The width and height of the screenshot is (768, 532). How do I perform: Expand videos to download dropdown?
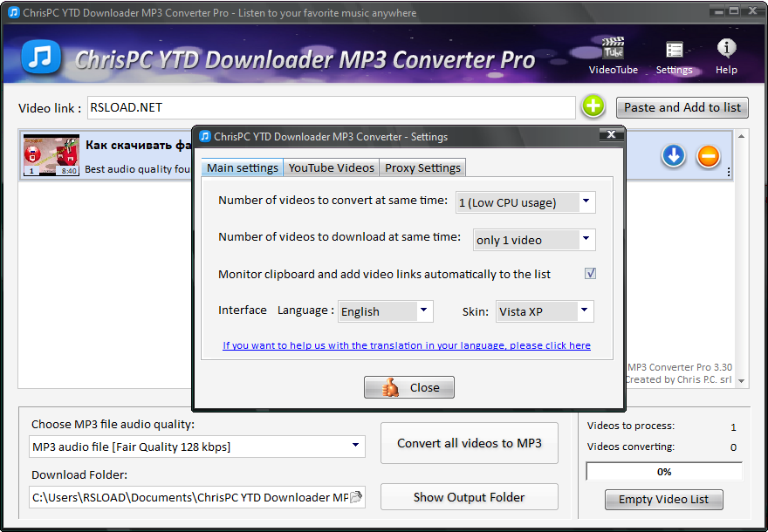pyautogui.click(x=586, y=239)
